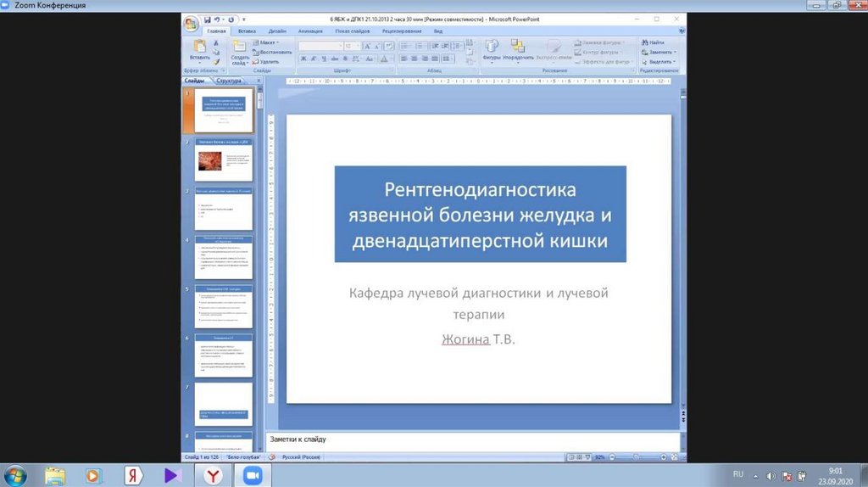868x487 pixels.
Task: Click the Save icon in quick access toolbar
Action: point(207,19)
